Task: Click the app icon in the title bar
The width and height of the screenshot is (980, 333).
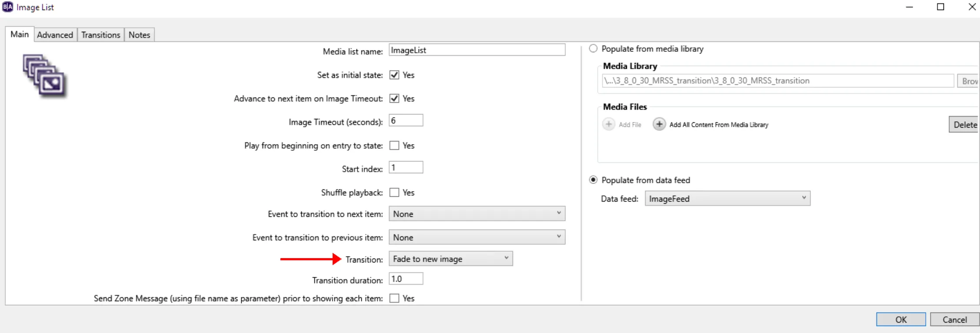Action: 8,7
